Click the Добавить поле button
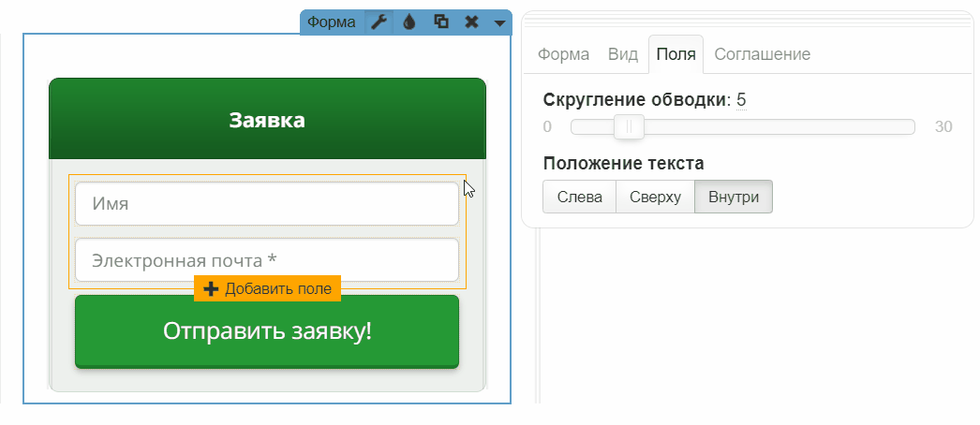Viewport: 980px width, 425px height. pos(268,289)
